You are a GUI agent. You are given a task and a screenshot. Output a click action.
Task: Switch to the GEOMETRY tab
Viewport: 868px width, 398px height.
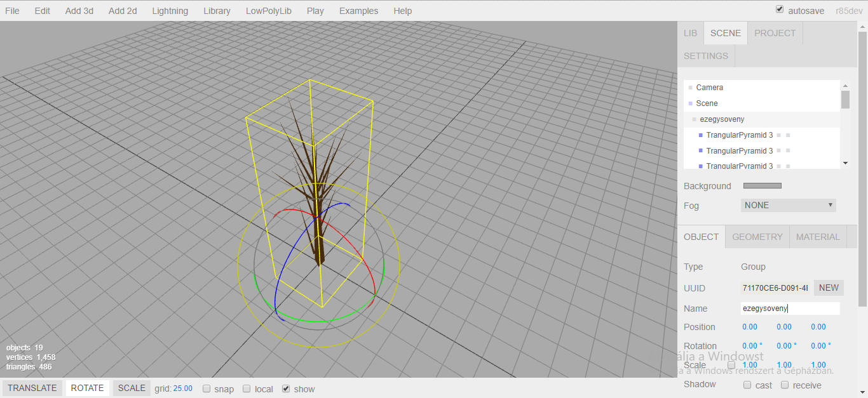[757, 237]
